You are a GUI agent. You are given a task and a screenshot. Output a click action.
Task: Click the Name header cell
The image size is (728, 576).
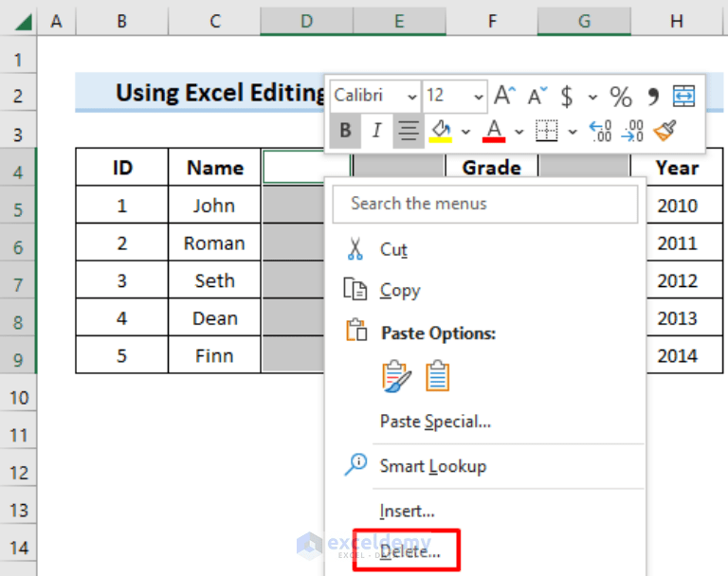coord(214,167)
